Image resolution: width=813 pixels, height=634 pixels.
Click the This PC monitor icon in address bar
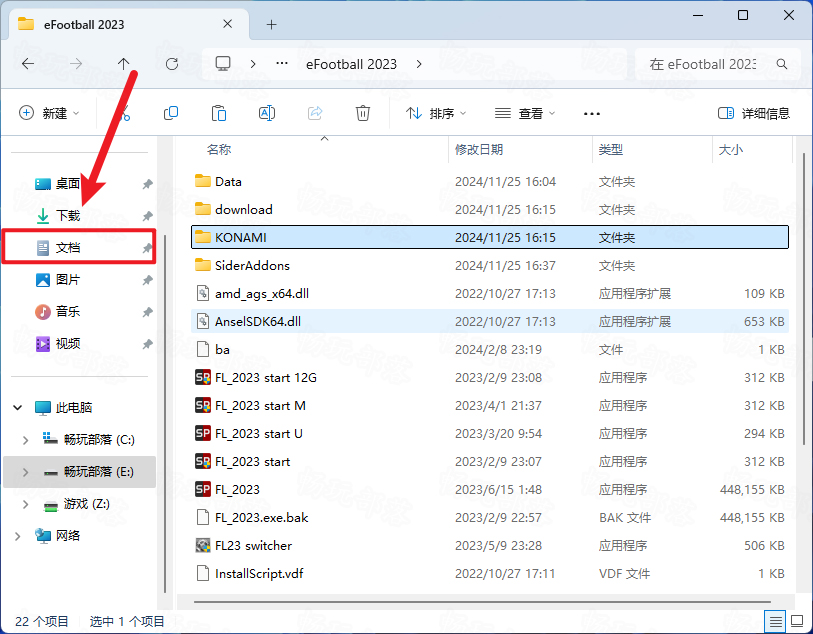coord(223,64)
